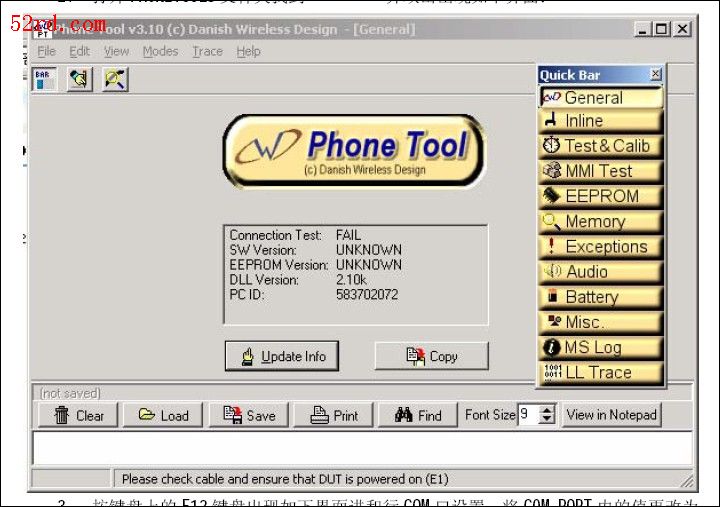Open Audio mode in Quick Bar
This screenshot has width=720, height=507.
[601, 272]
